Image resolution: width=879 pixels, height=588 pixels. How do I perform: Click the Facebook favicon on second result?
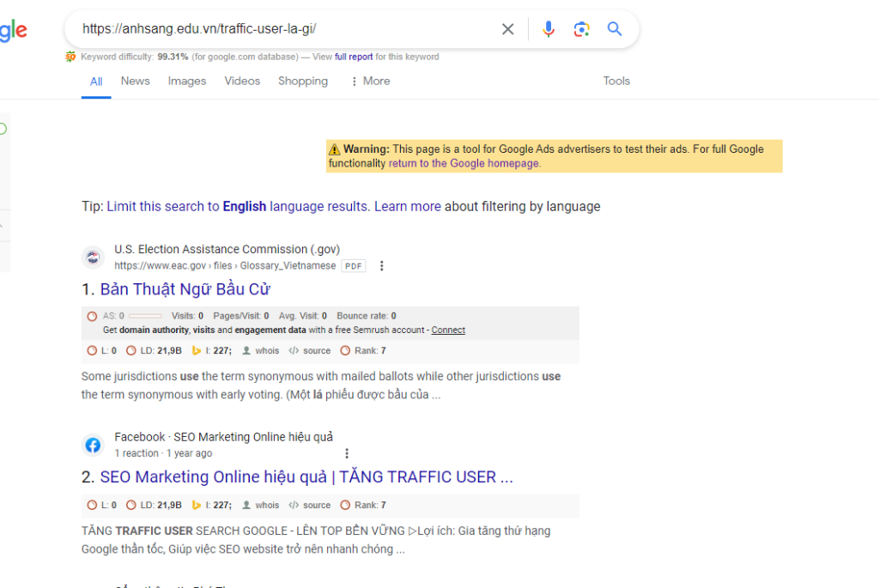[93, 445]
